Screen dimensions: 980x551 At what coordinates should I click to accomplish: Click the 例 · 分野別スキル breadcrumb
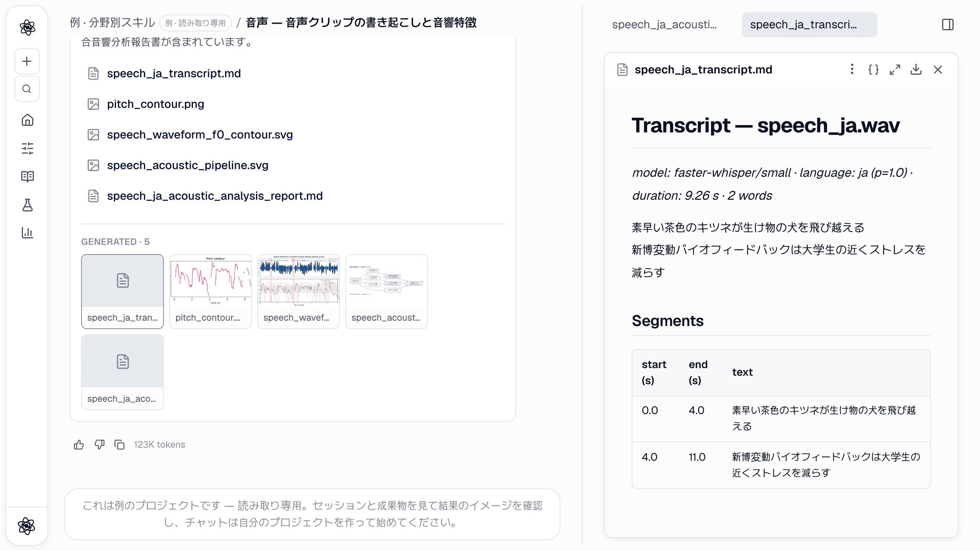click(x=112, y=22)
